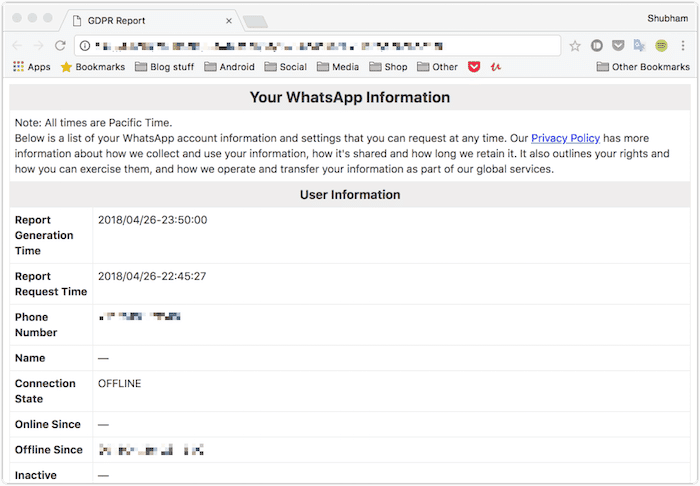Click the Name row label
This screenshot has width=700, height=486.
point(30,358)
